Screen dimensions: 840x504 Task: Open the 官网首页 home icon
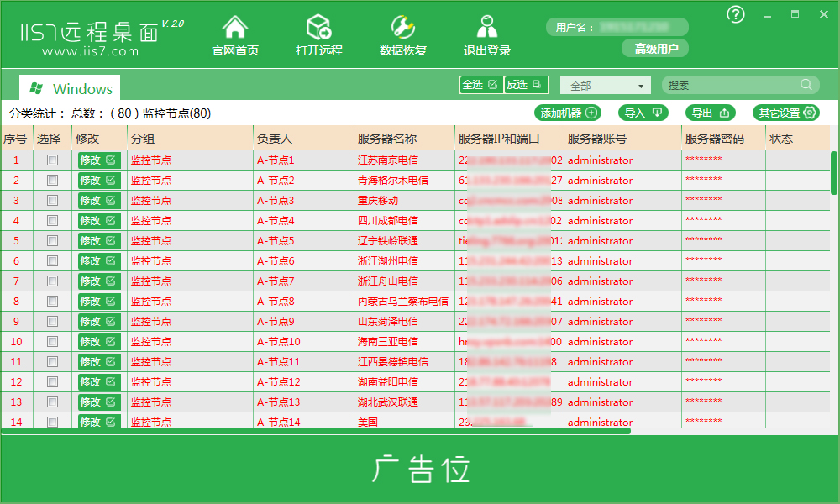pyautogui.click(x=235, y=28)
